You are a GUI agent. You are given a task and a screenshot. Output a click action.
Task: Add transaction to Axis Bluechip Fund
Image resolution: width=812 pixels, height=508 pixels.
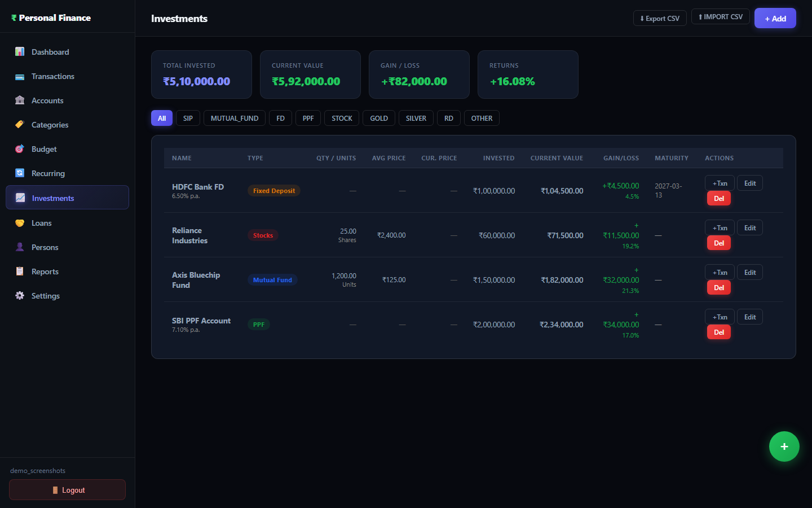click(x=720, y=272)
